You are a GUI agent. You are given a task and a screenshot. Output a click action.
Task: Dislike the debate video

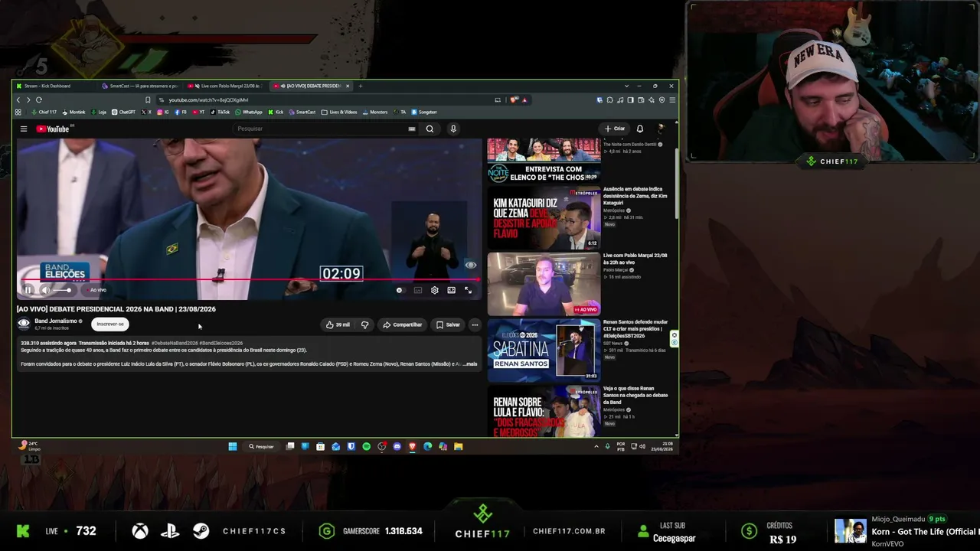coord(364,324)
